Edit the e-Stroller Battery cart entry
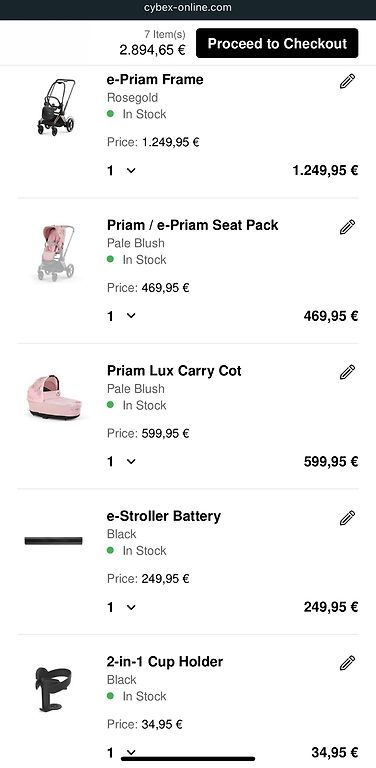The image size is (376, 768). coord(347,518)
